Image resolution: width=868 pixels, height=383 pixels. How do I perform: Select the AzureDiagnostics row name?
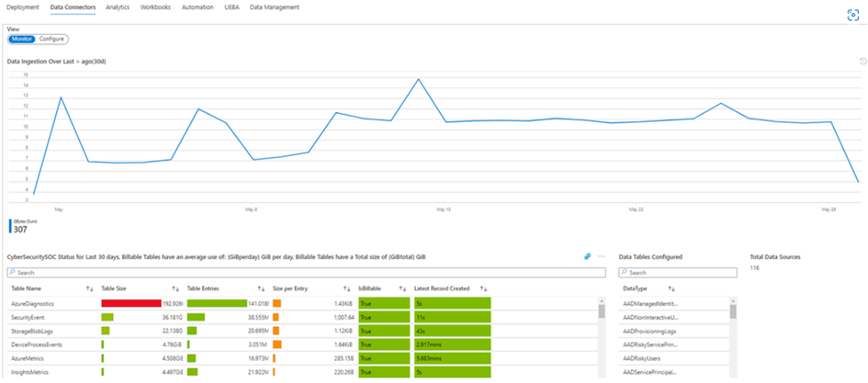click(33, 304)
